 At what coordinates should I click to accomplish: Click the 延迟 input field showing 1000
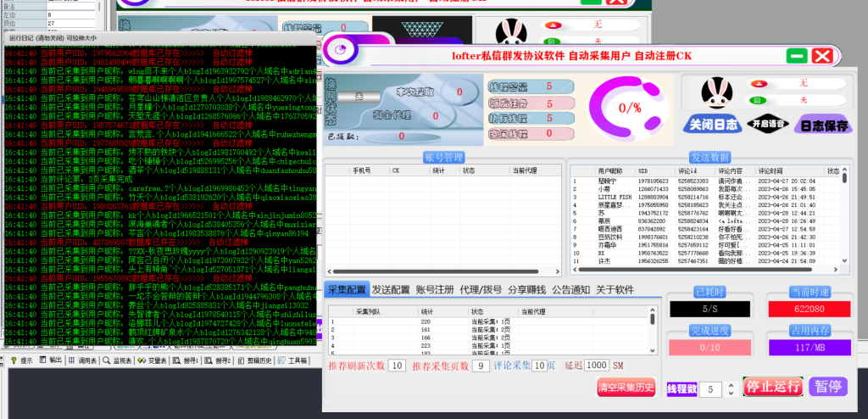(x=598, y=365)
